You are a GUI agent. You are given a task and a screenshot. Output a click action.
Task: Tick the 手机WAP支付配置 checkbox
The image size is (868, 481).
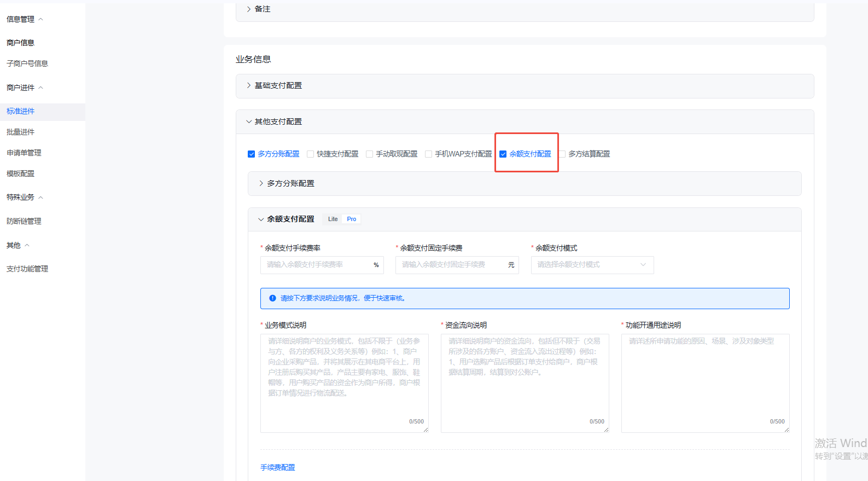click(428, 154)
